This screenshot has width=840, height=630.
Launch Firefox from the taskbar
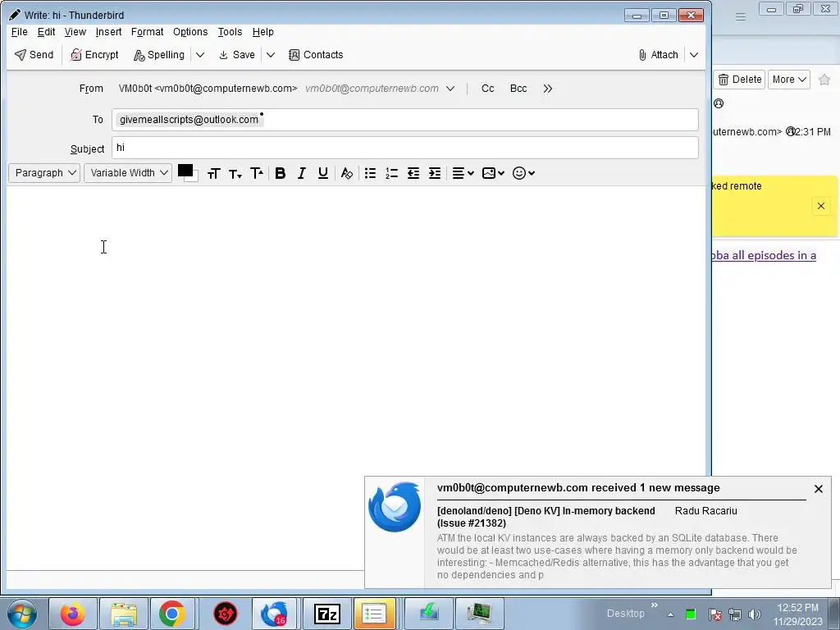pyautogui.click(x=73, y=614)
